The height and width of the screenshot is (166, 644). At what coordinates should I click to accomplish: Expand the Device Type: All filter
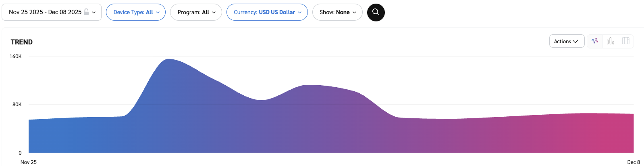coord(136,13)
